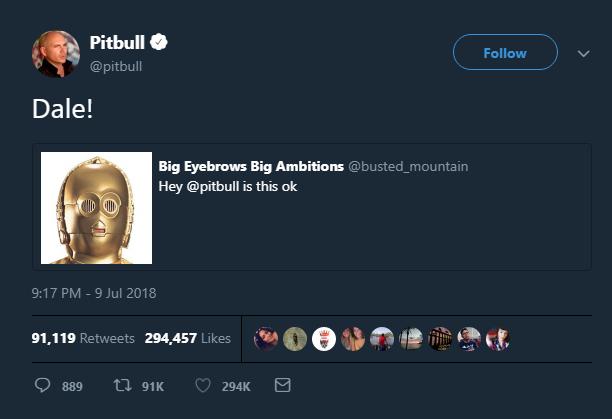Click Pitbull's verified badge checkmark
Viewport: 612px width, 419px height.
click(159, 43)
